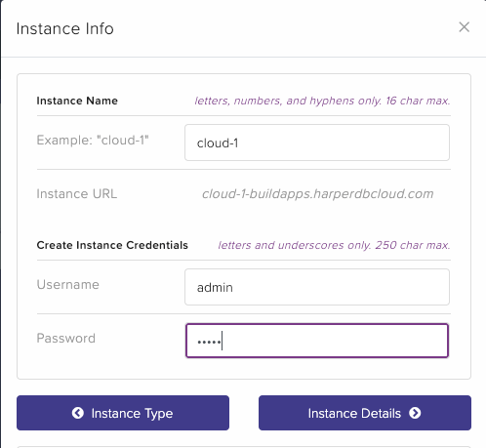Click the left arrow icon on Instance Type

click(x=78, y=413)
